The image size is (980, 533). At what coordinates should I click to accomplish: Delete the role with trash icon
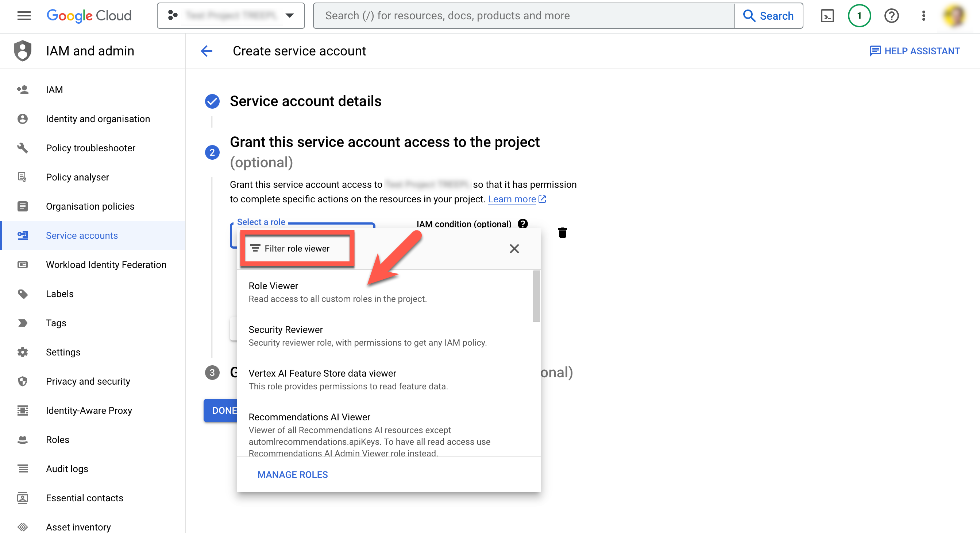tap(562, 233)
